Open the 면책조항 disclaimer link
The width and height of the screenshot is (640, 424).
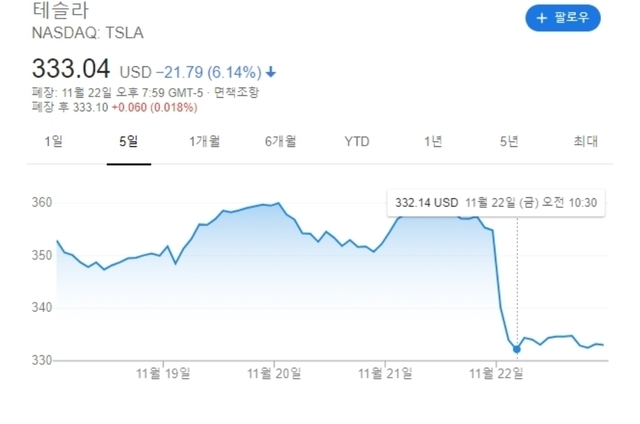238,92
